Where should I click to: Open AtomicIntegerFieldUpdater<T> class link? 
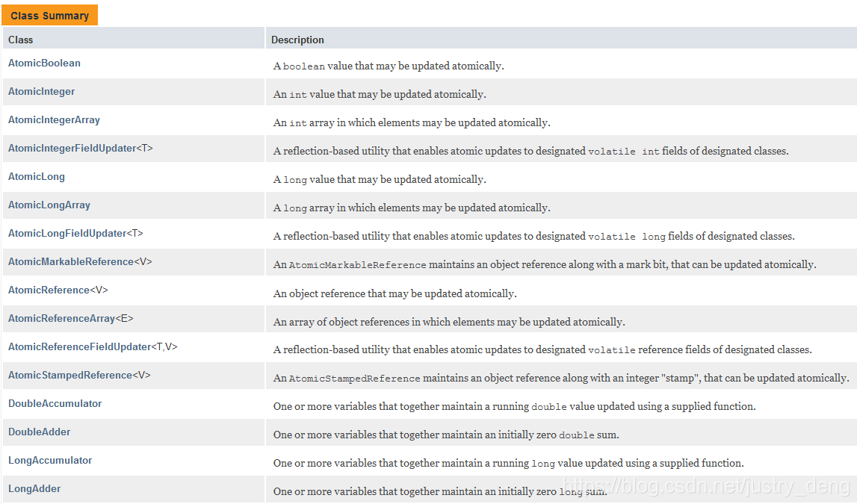(81, 149)
